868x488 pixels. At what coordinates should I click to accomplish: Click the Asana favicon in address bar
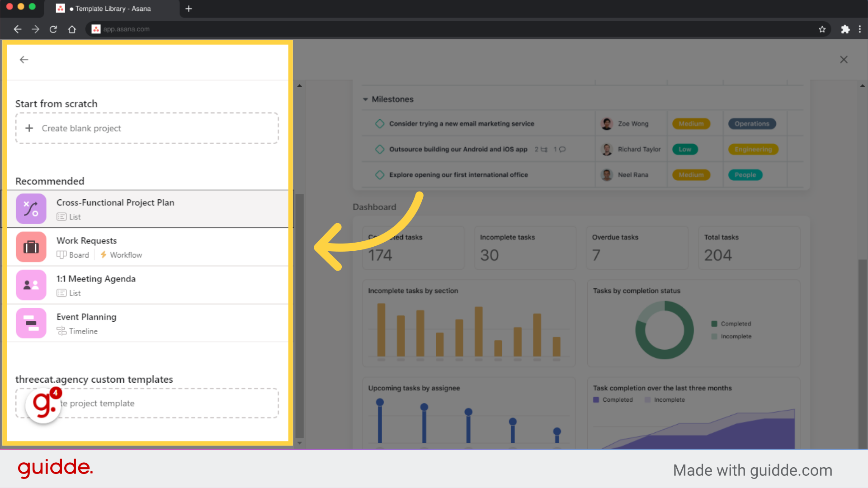(96, 29)
